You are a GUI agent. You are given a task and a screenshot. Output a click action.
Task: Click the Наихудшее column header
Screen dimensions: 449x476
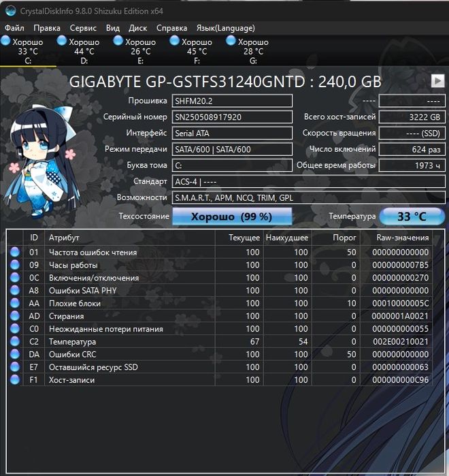[288, 238]
